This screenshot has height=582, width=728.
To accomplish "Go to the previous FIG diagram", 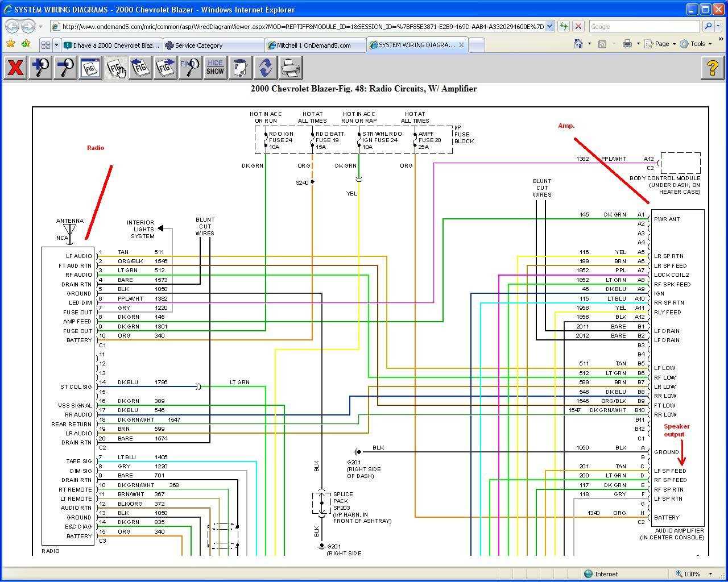I will (x=140, y=68).
